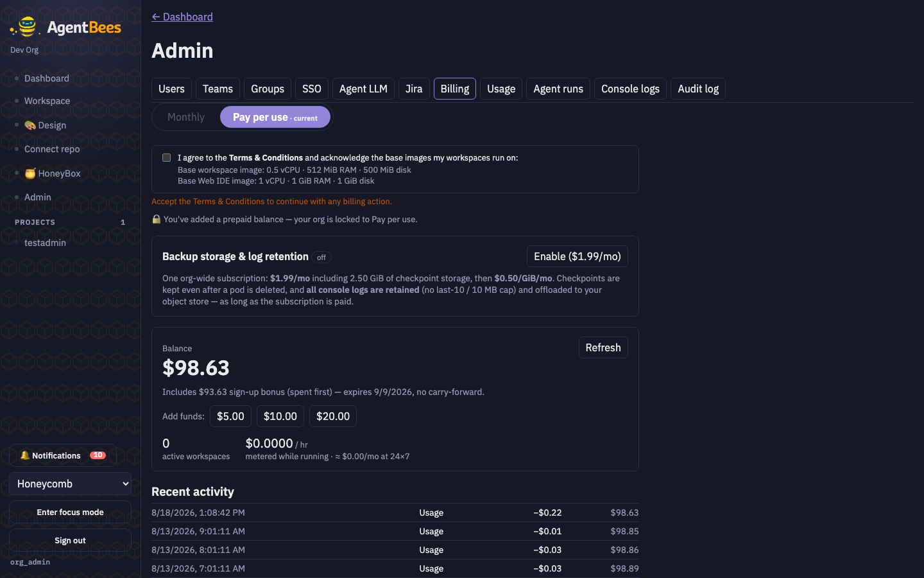Click the $98.85 running balance cell
This screenshot has height=578, width=924.
(x=624, y=531)
